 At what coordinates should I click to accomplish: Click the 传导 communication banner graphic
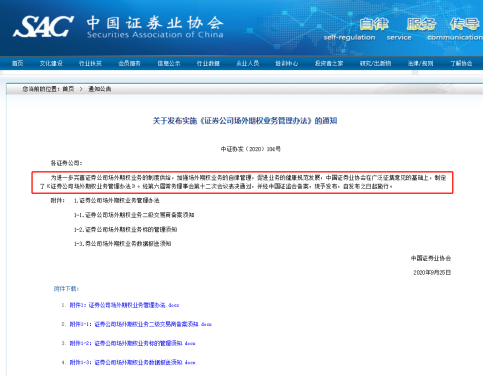[464, 24]
